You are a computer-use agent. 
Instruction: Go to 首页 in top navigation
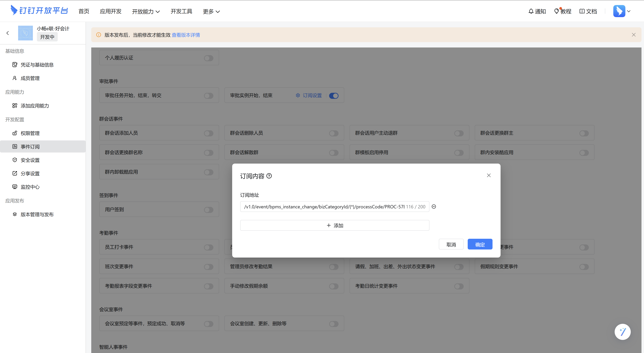pyautogui.click(x=84, y=11)
